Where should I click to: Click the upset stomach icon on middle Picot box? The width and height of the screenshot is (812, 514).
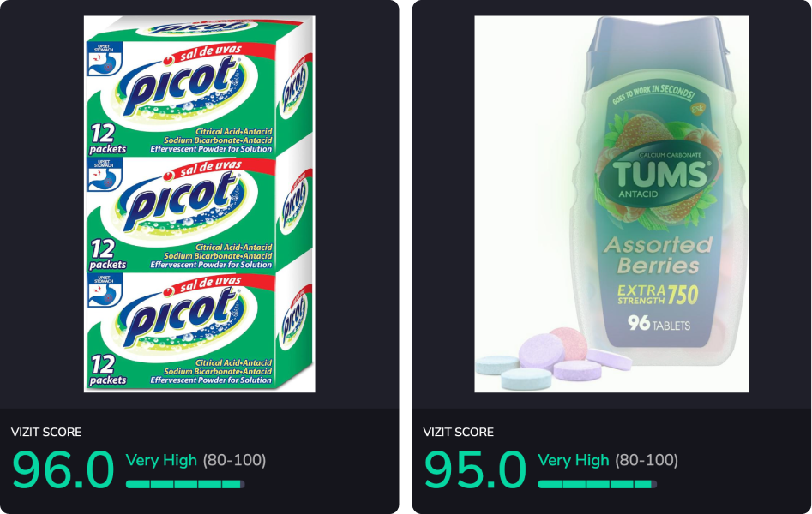pyautogui.click(x=105, y=175)
